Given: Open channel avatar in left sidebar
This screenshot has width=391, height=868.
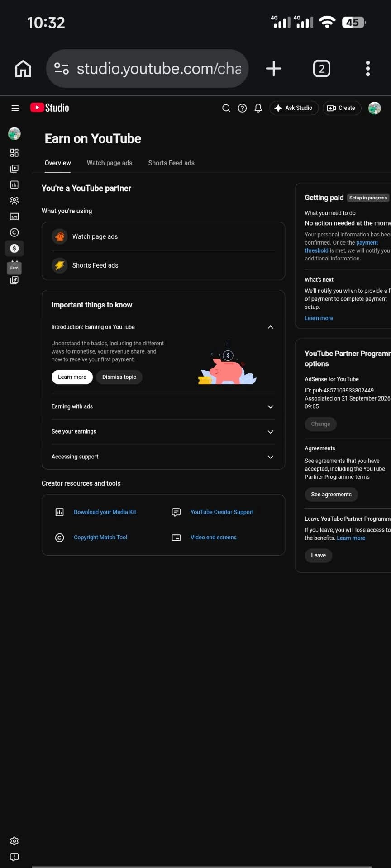Looking at the screenshot, I should [14, 133].
